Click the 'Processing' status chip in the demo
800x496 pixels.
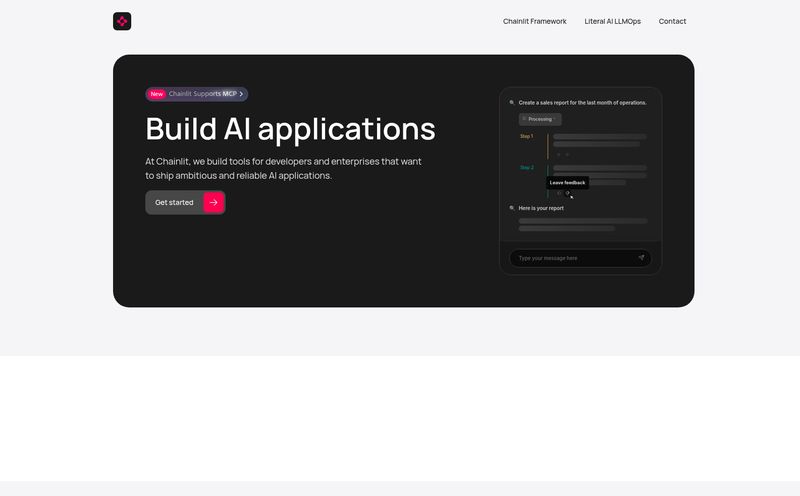pos(540,119)
